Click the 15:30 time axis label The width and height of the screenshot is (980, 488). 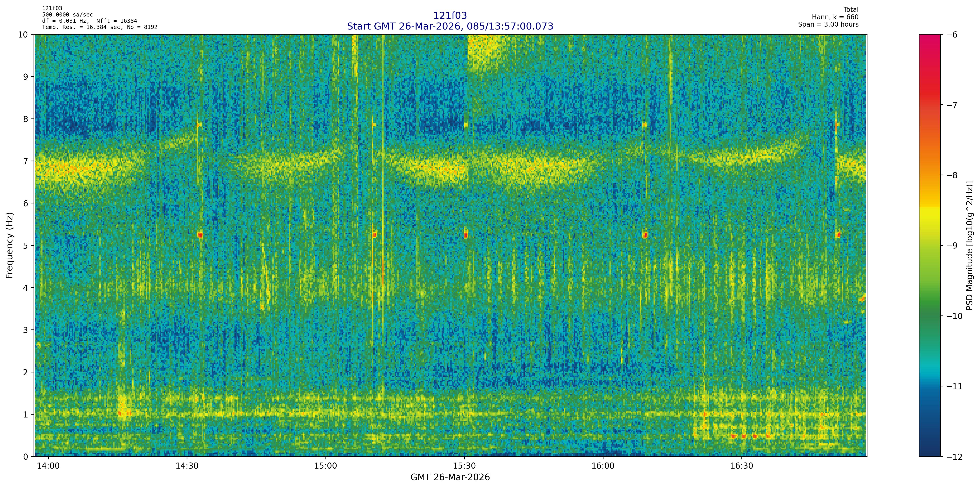tap(464, 466)
